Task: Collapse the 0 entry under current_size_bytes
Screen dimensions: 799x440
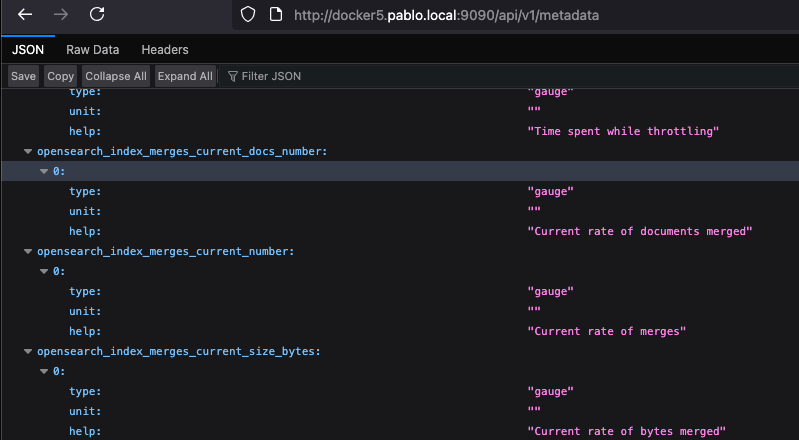Action: (44, 371)
